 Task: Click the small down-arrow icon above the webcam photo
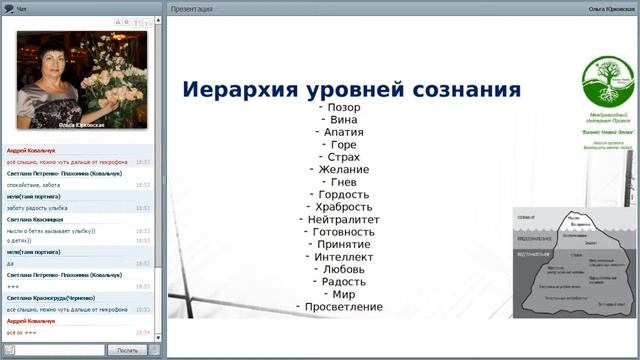point(147,23)
